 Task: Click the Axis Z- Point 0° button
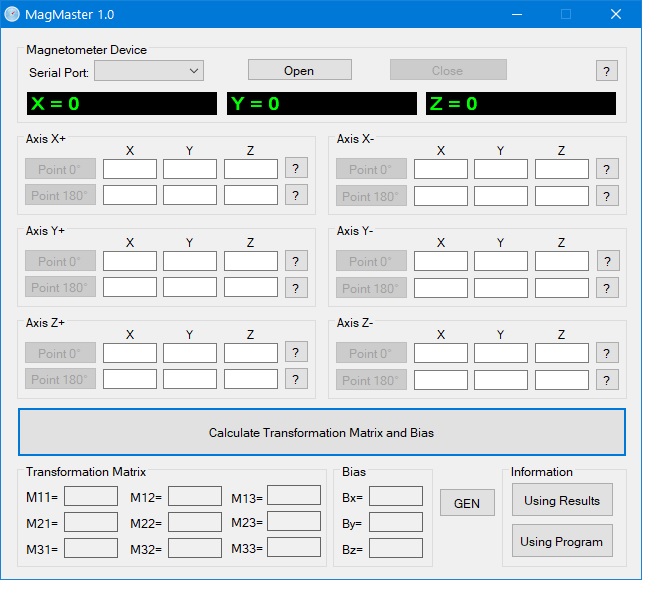(x=371, y=353)
